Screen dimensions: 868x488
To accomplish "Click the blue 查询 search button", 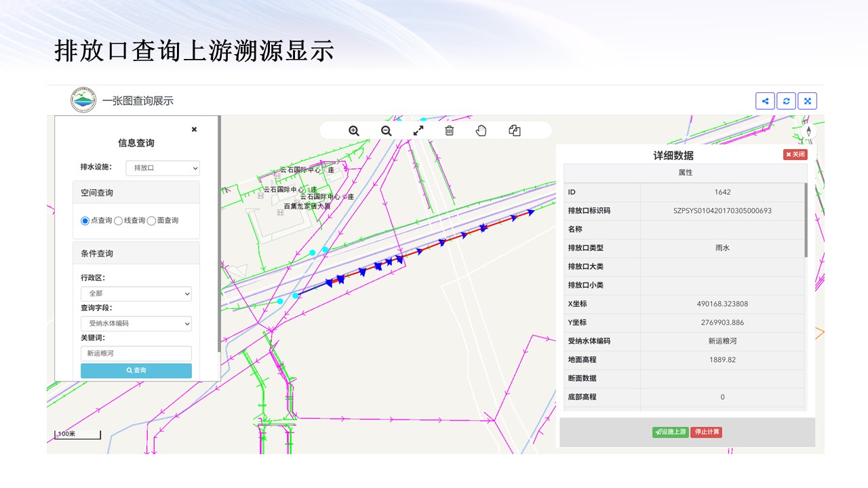I will (x=136, y=371).
